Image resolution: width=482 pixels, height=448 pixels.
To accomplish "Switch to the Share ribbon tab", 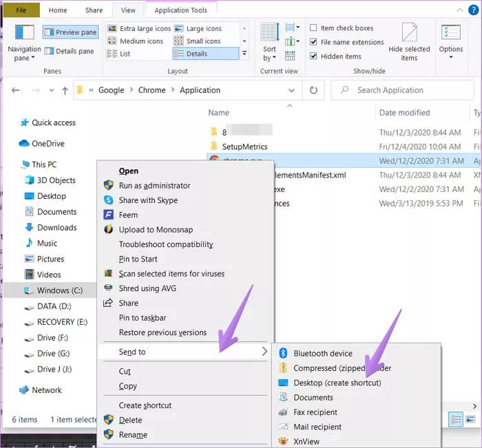I will (x=94, y=10).
